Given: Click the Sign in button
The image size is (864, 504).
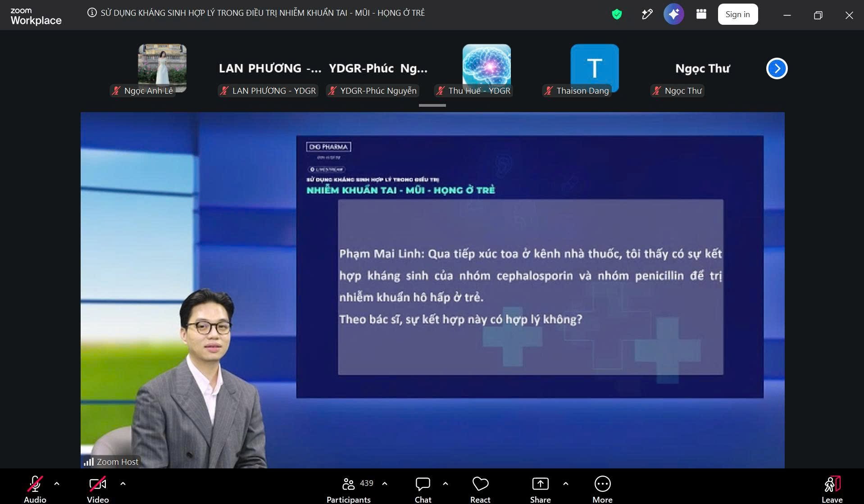Looking at the screenshot, I should [x=737, y=14].
